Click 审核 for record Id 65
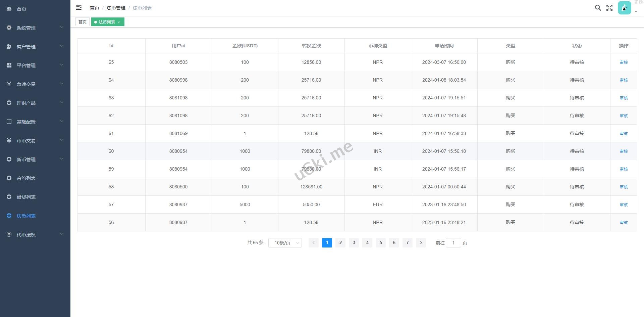Image resolution: width=644 pixels, height=317 pixels. pyautogui.click(x=624, y=62)
